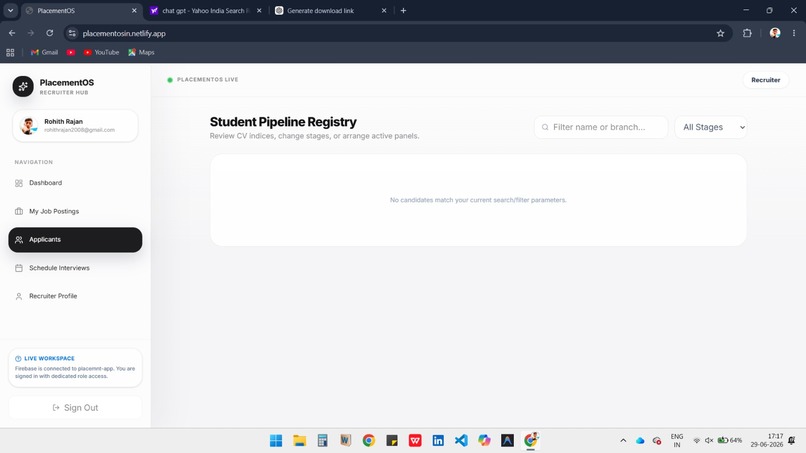This screenshot has height=453, width=806.
Task: Click the Live Workspace info icon
Action: (x=18, y=358)
